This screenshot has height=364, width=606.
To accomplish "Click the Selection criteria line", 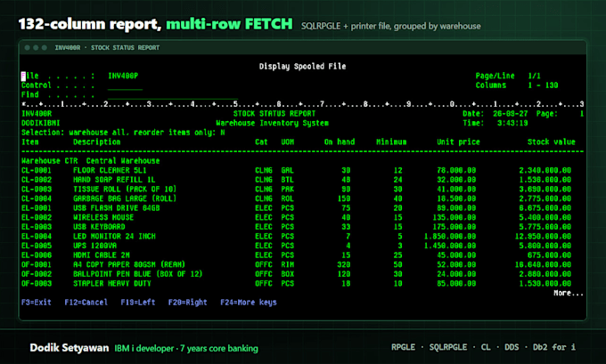I will [x=123, y=133].
